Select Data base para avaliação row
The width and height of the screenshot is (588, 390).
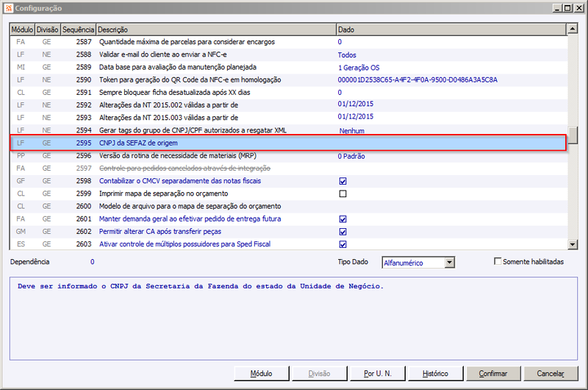click(288, 67)
